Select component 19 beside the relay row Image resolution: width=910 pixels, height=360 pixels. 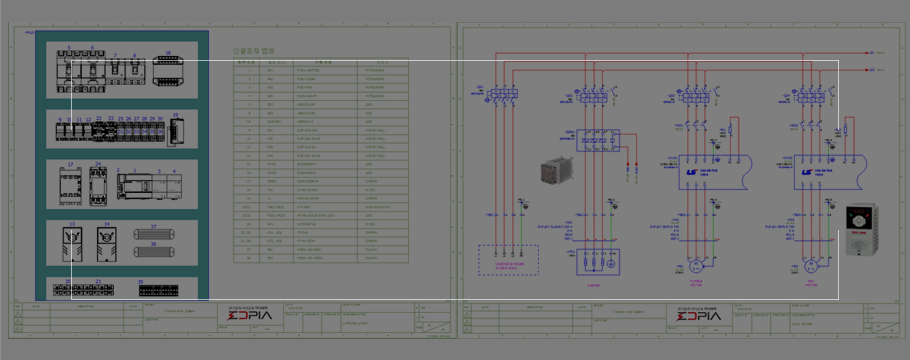(x=175, y=132)
